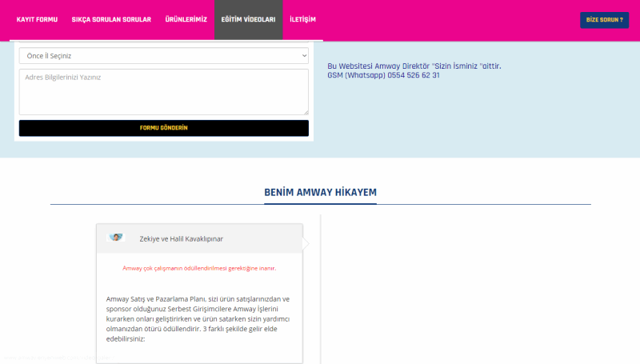Click the Amway Satış ve Pazarlama Planı paragraph
640x364 pixels.
click(198, 318)
